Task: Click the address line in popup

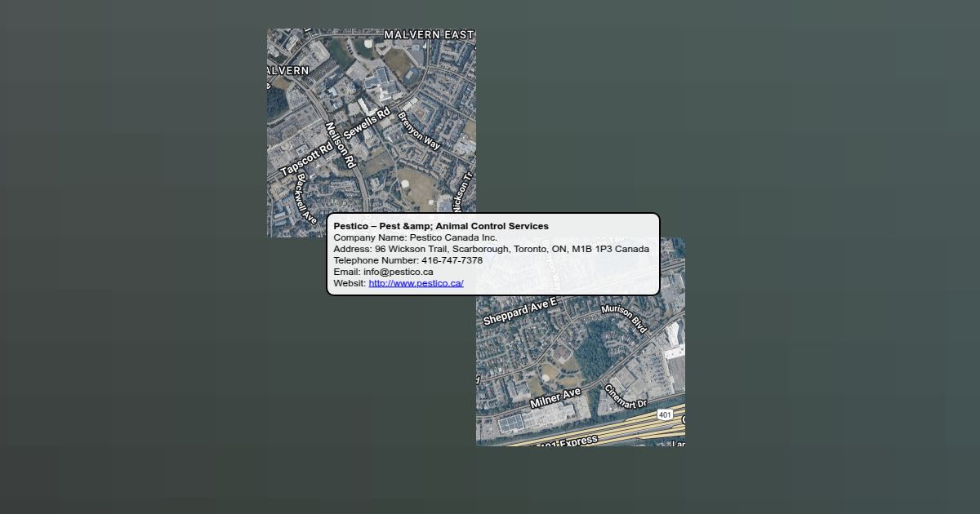Action: [491, 249]
